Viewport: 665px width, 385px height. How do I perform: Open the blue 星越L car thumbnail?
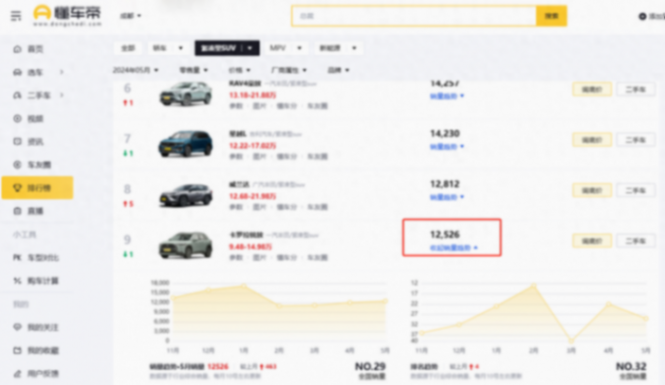point(186,144)
